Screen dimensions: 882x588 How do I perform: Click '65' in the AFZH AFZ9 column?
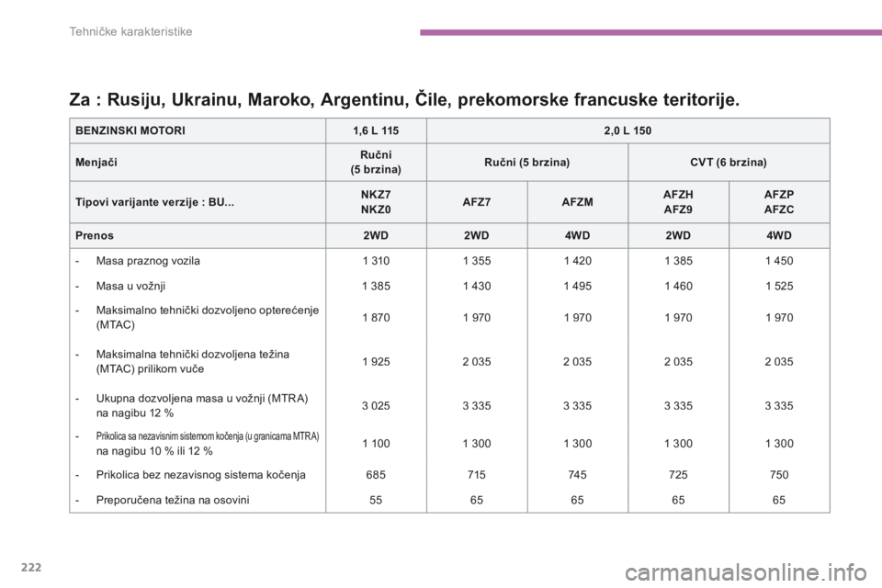pos(678,500)
